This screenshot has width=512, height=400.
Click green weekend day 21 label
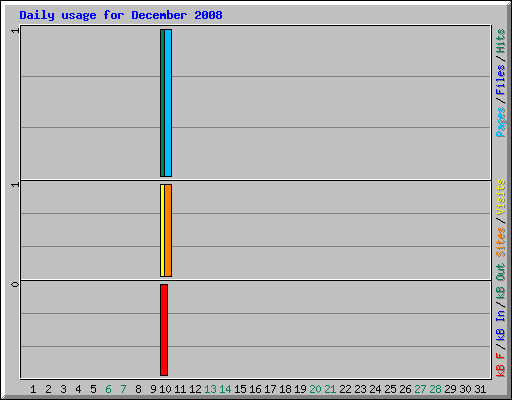coord(330,389)
